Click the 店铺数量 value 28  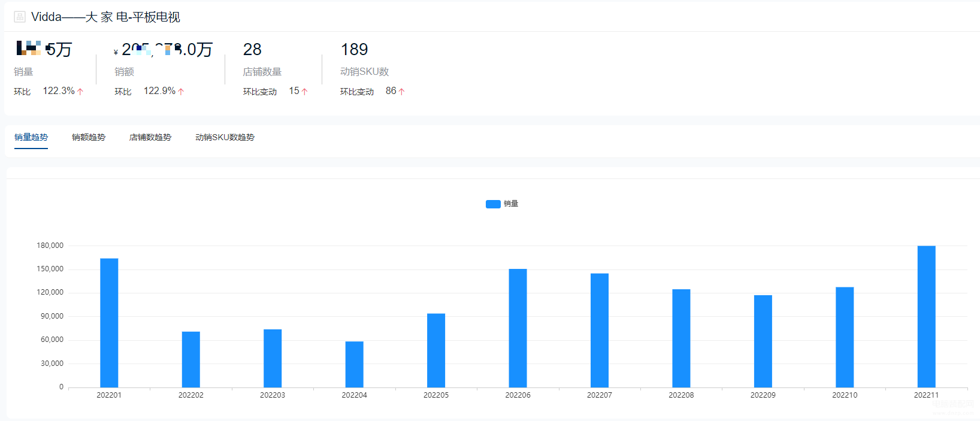(x=252, y=50)
